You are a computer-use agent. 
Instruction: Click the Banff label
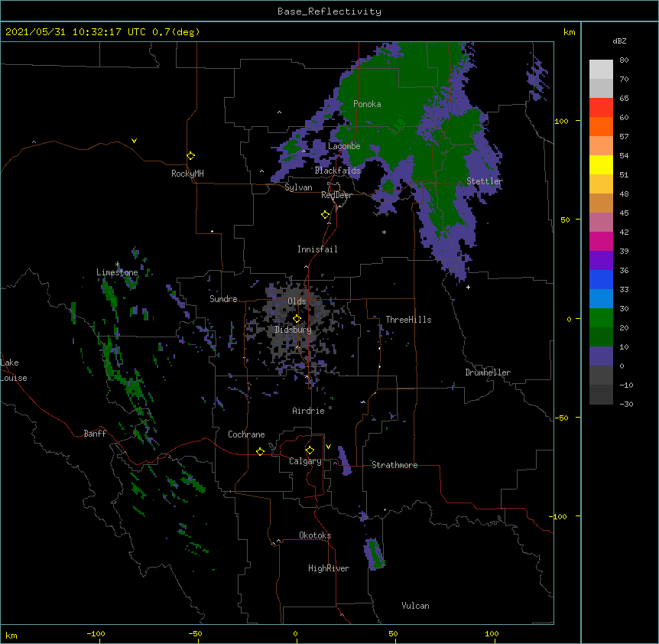95,434
